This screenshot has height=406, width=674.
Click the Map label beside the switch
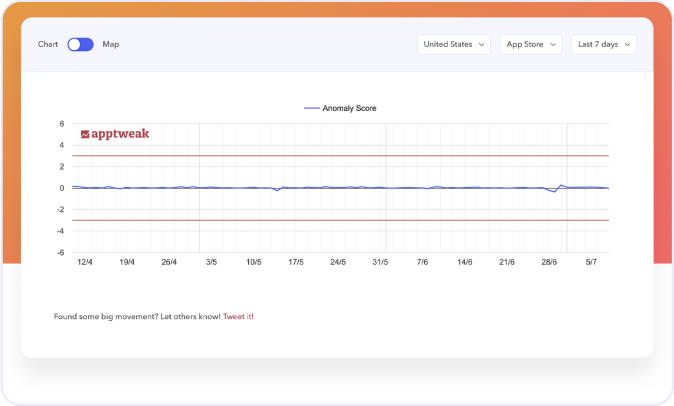click(x=111, y=44)
